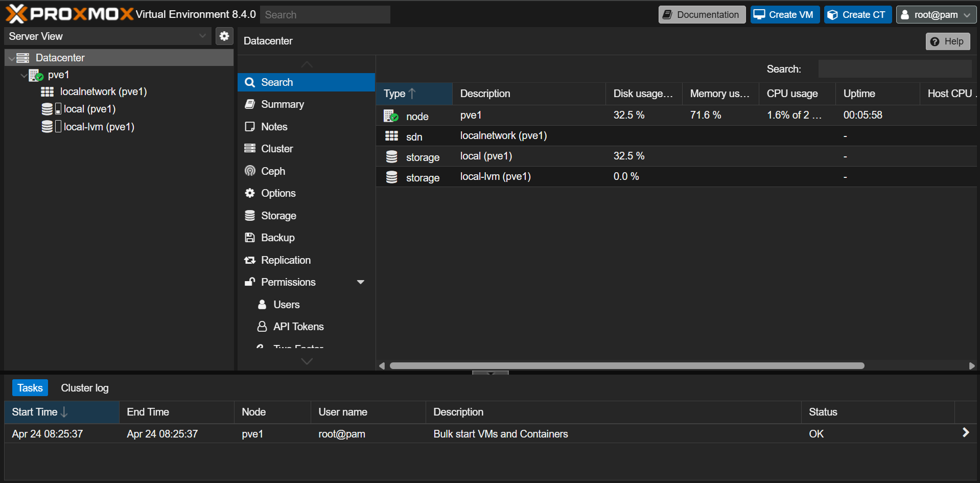This screenshot has width=980, height=483.
Task: Click the Search magnifier icon in sidebar
Action: click(x=250, y=82)
